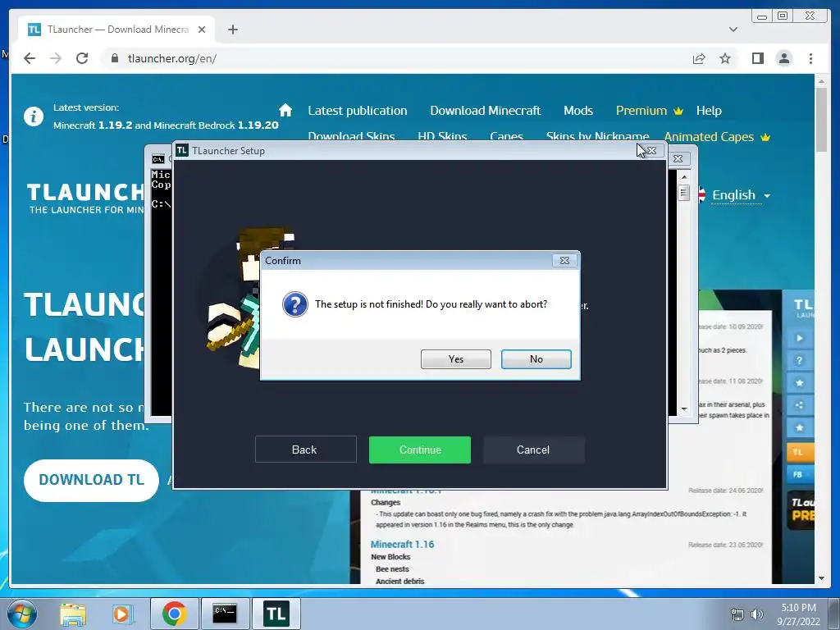This screenshot has height=630, width=840.
Task: Click the TL icon in Setup title bar
Action: (x=182, y=151)
